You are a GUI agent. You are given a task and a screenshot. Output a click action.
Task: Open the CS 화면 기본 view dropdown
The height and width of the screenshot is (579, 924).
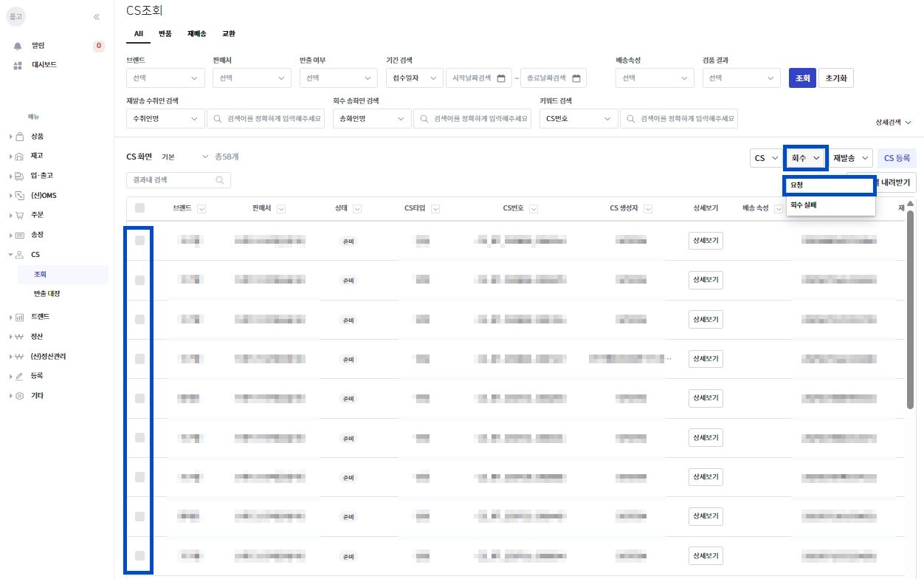pyautogui.click(x=185, y=157)
